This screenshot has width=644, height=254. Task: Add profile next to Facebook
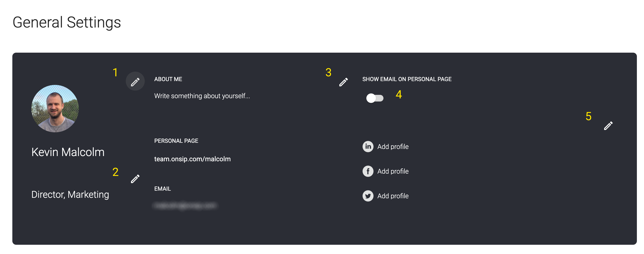(393, 171)
